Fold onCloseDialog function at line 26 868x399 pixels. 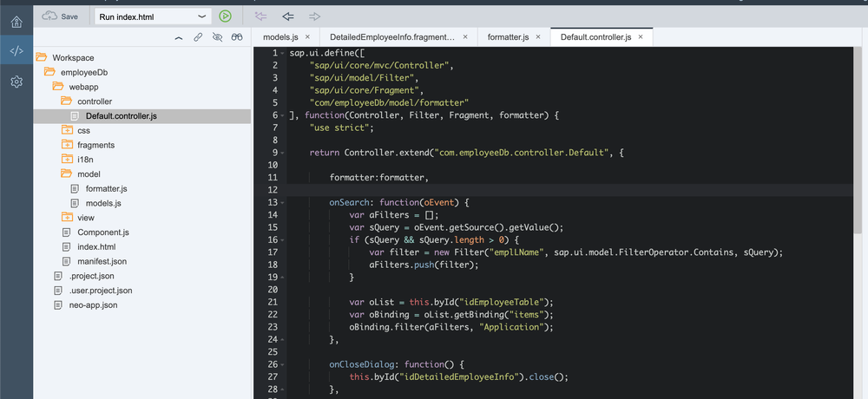coord(282,364)
